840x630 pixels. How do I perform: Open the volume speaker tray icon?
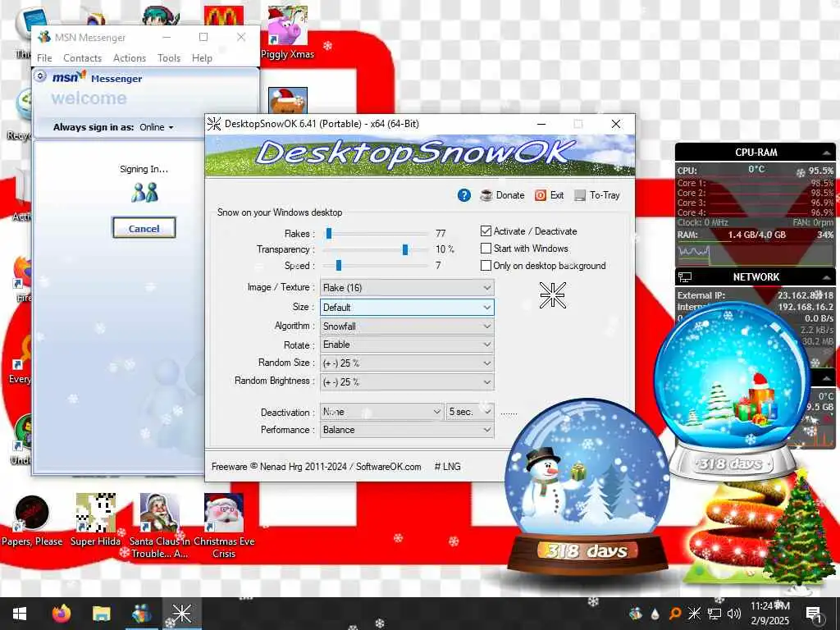click(x=734, y=614)
